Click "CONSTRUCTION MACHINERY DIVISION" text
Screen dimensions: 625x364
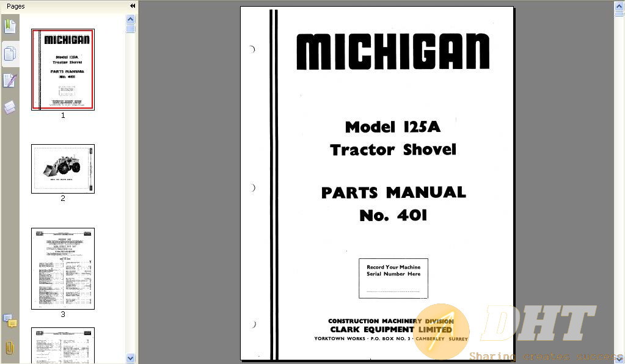coord(391,321)
